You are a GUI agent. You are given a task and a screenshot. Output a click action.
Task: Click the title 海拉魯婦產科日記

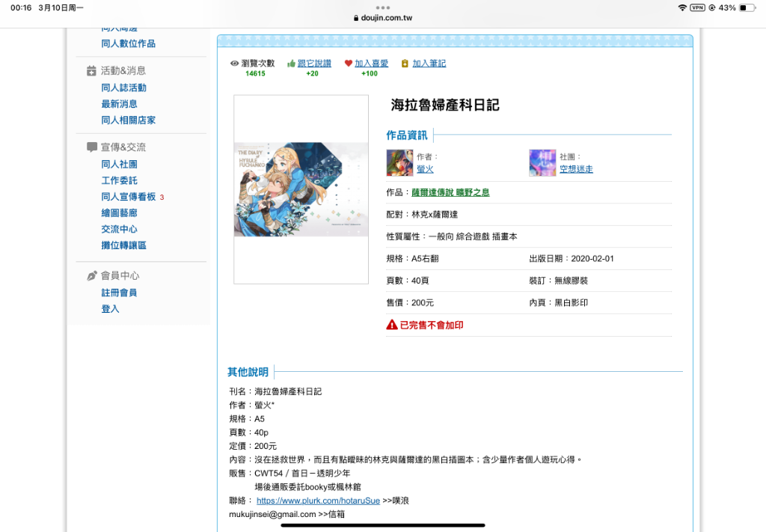pos(445,105)
